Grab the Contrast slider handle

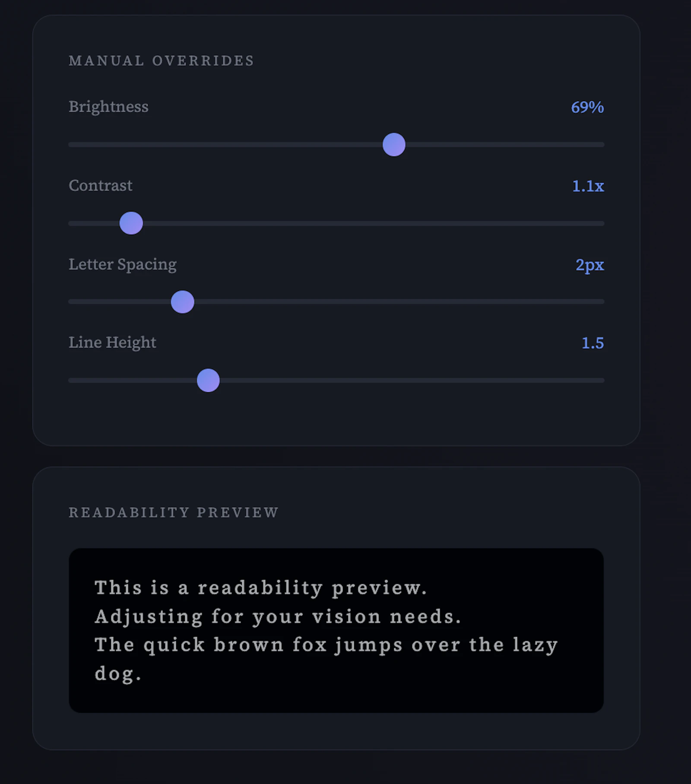(x=131, y=223)
